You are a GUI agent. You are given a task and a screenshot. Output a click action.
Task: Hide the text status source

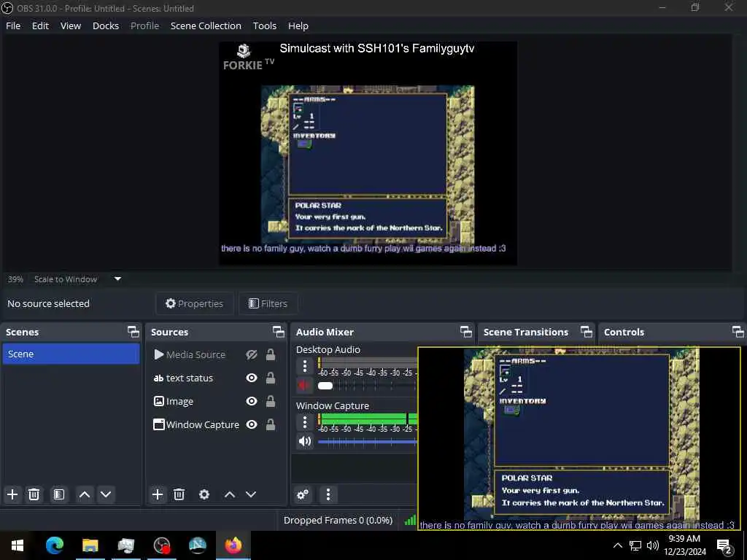point(252,378)
